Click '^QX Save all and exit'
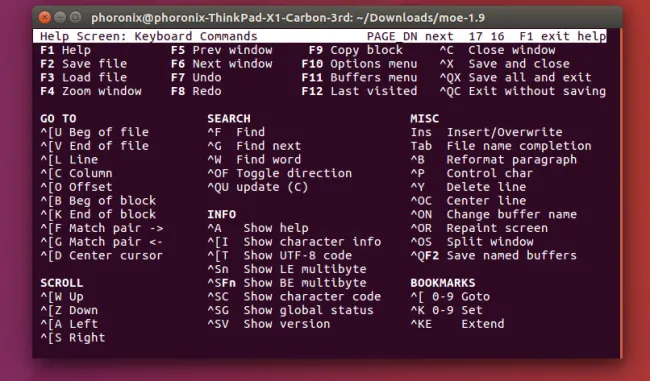Viewport: 650px width, 381px height. tap(515, 78)
